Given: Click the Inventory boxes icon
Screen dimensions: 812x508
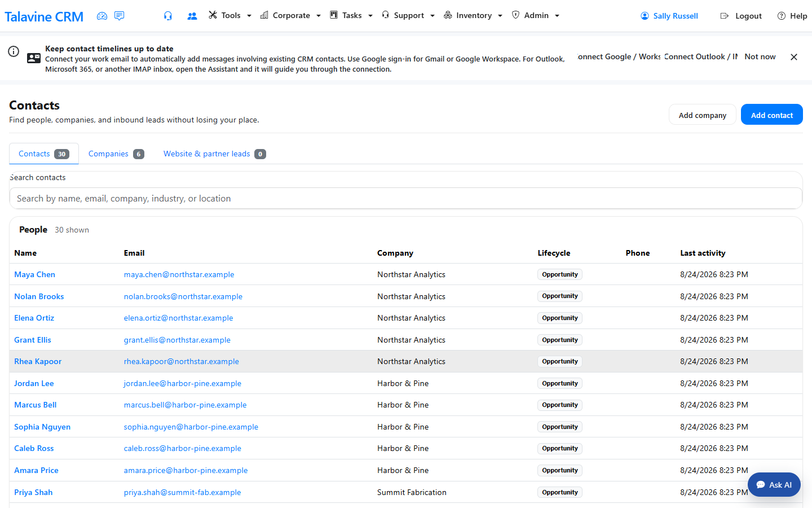Looking at the screenshot, I should tap(448, 15).
